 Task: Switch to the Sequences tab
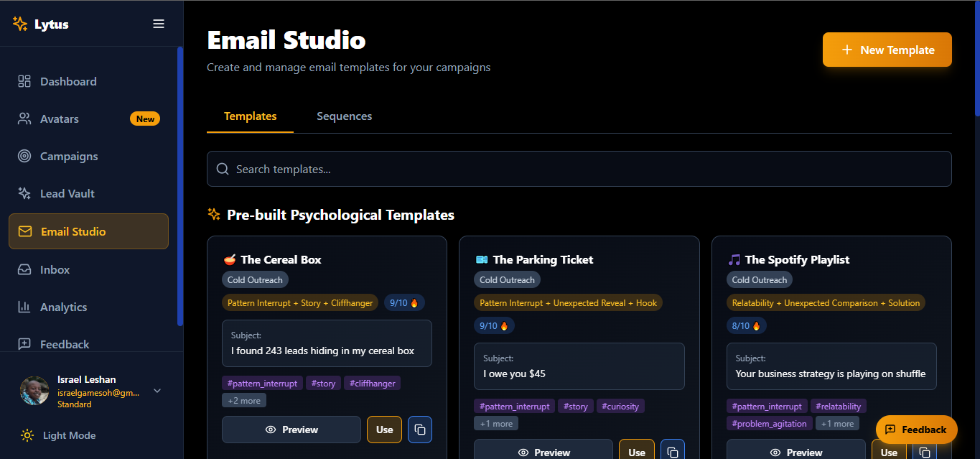click(x=344, y=116)
